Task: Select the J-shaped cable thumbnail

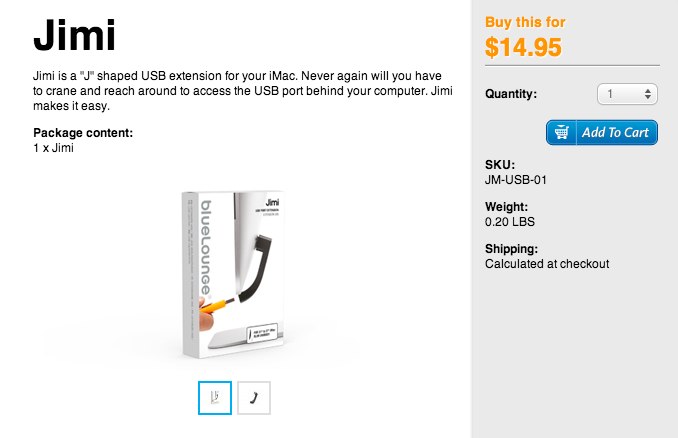Action: (x=253, y=397)
